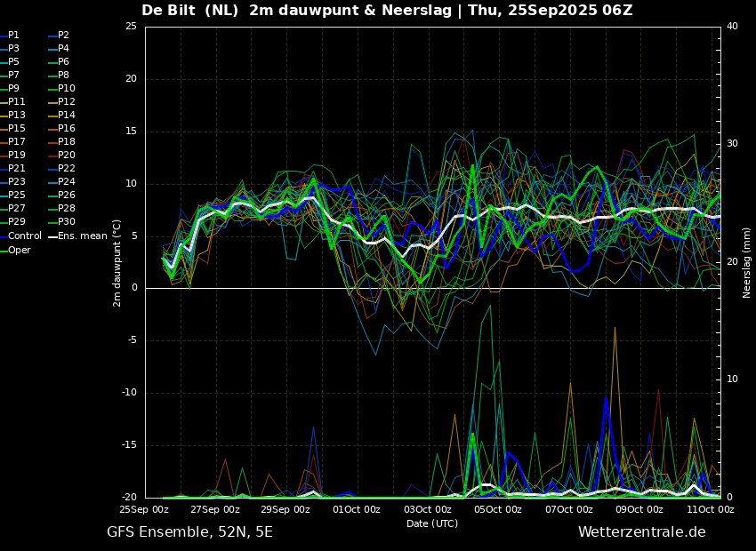Click the 11Oct 00z date axis label
The image size is (756, 551).
point(710,509)
